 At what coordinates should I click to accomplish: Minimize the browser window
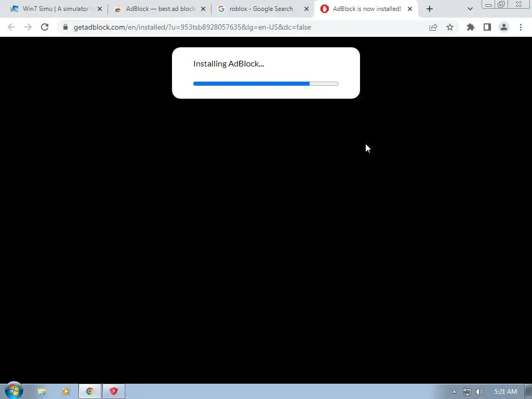(488, 5)
